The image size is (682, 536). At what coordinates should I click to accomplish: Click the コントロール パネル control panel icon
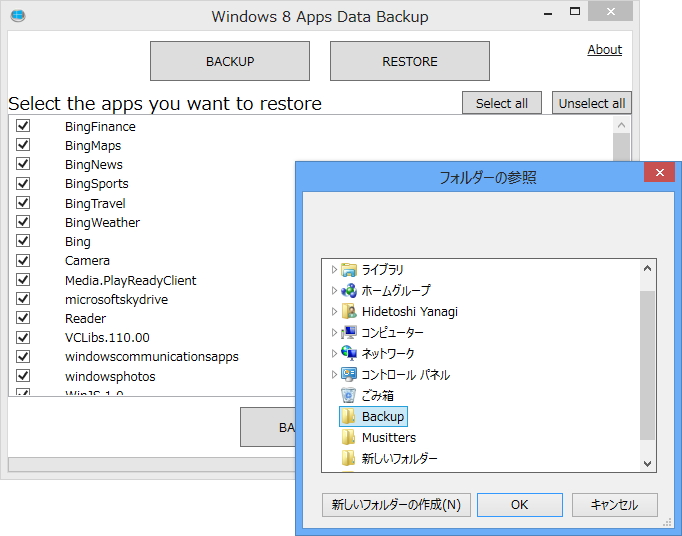click(349, 374)
